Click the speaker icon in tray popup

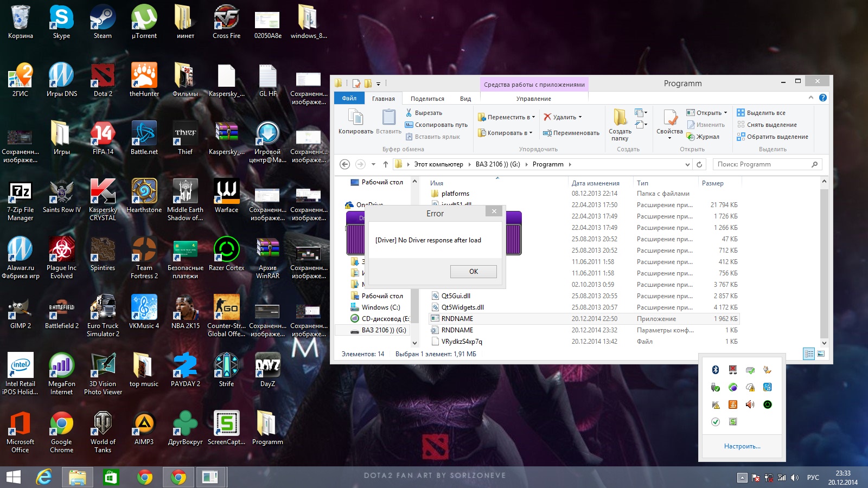pos(750,404)
